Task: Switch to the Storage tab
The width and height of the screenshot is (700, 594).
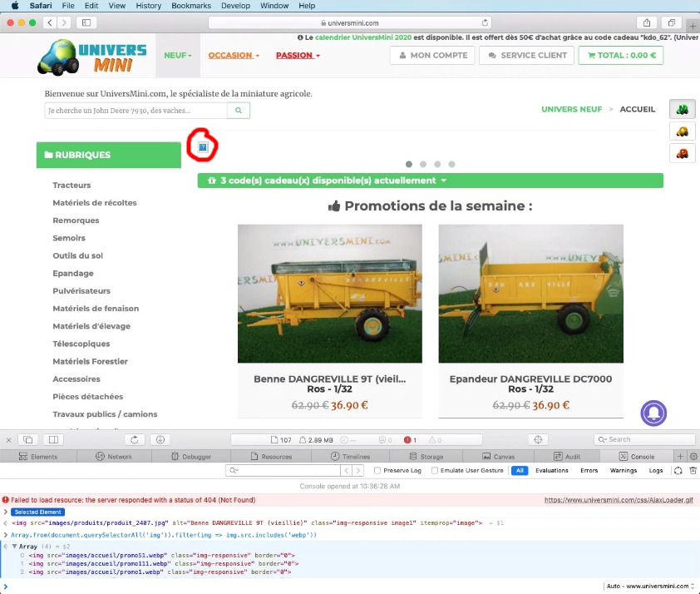Action: (426, 457)
